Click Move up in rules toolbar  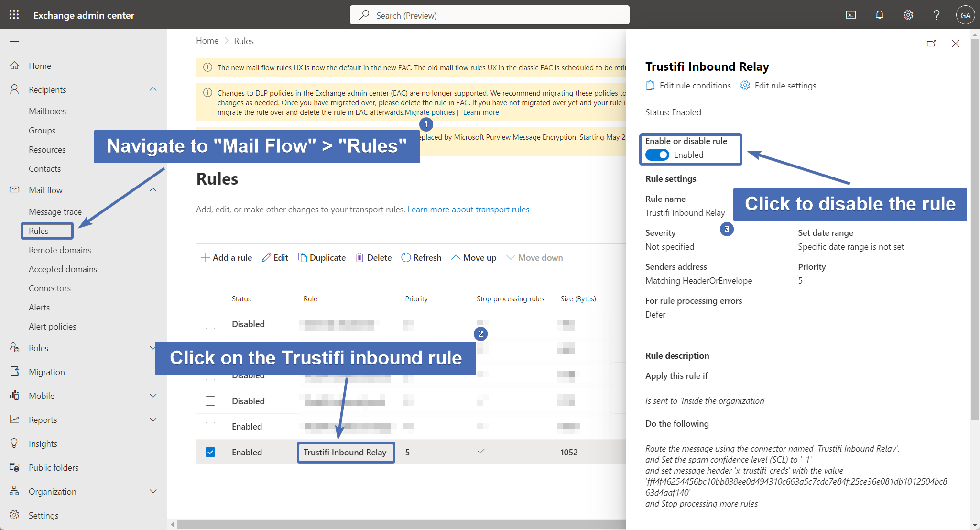474,257
